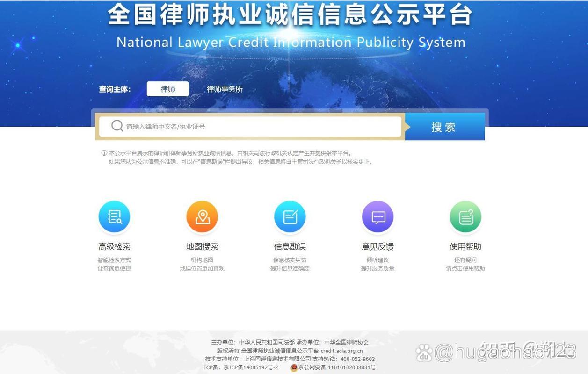Click the 京公网安备 11010102003831号 link
This screenshot has width=588, height=374.
coord(337,367)
